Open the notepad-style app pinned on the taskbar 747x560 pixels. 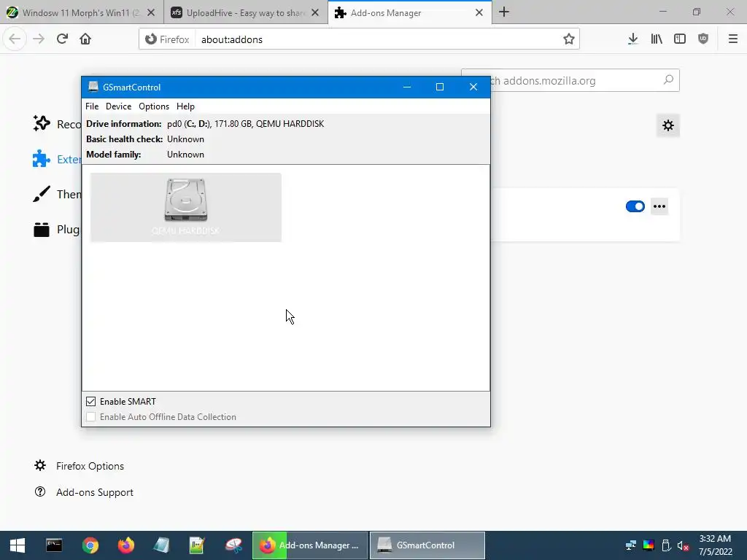[x=161, y=545]
